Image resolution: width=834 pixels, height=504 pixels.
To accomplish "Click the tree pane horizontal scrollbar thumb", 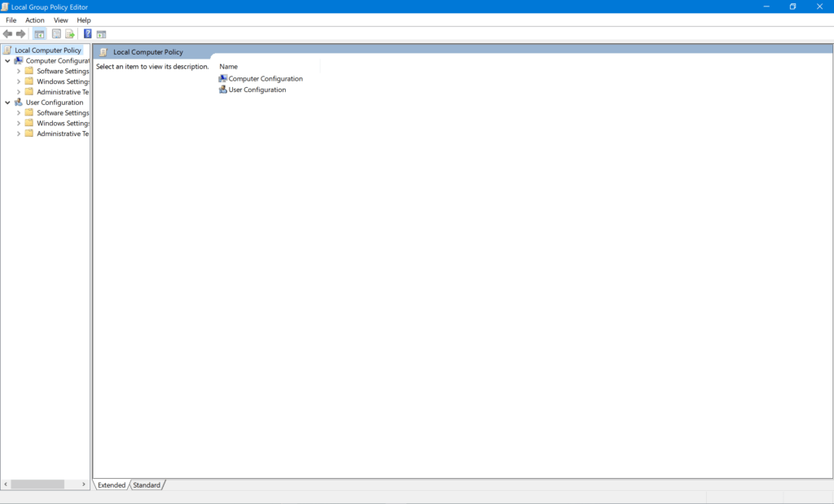I will coord(37,484).
